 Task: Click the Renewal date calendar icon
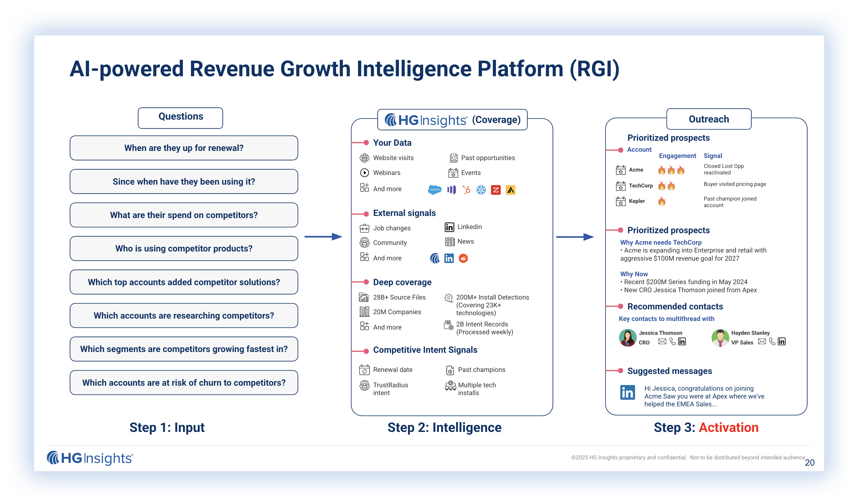click(364, 370)
